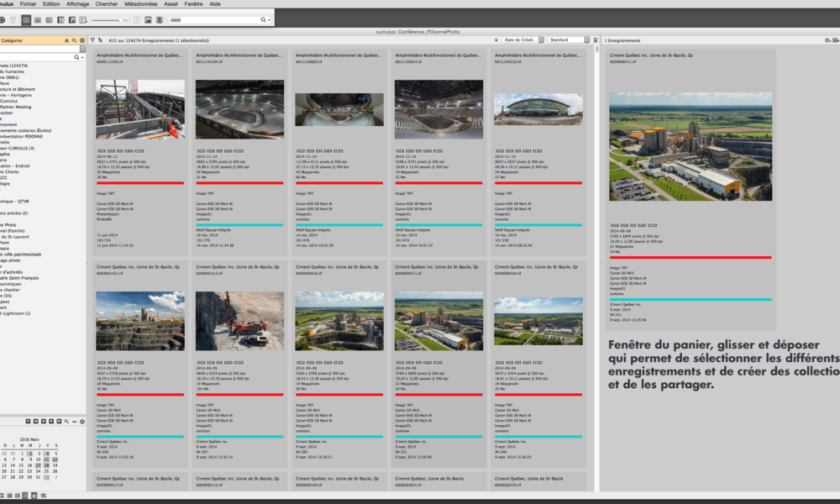Click the hierarchy icon beside the filter funnel
Image resolution: width=840 pixels, height=504 pixels.
[x=100, y=40]
